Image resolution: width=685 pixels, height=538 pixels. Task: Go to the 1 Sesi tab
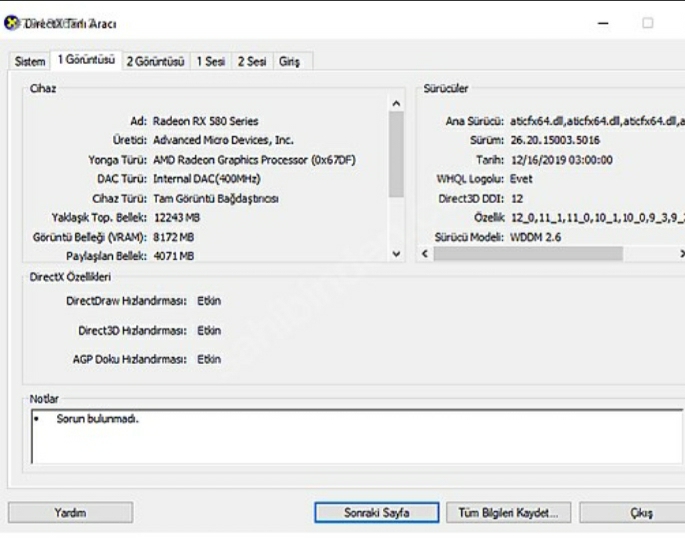pos(211,62)
